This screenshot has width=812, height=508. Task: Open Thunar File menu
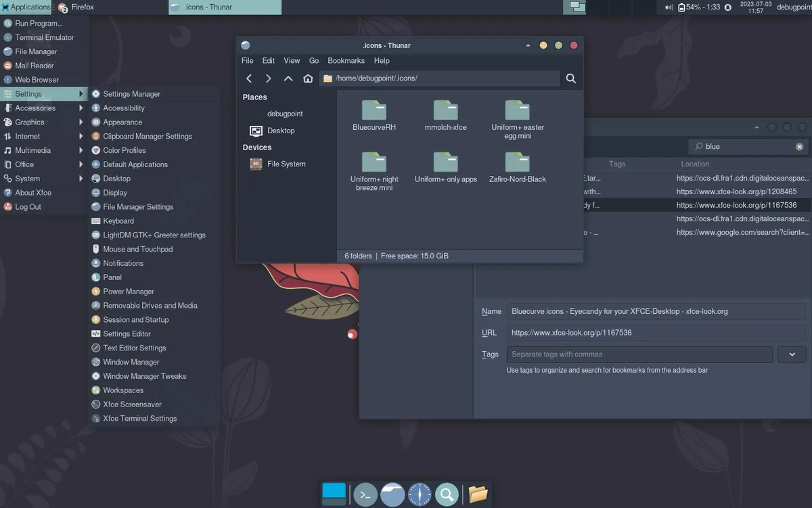click(248, 61)
